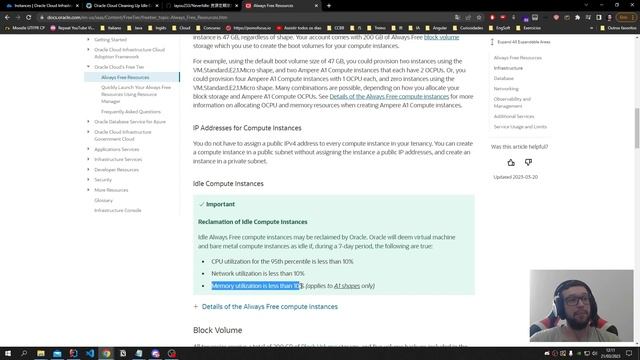The height and width of the screenshot is (360, 640).
Task: Jump to Infrastructure in page contents
Action: tap(508, 68)
